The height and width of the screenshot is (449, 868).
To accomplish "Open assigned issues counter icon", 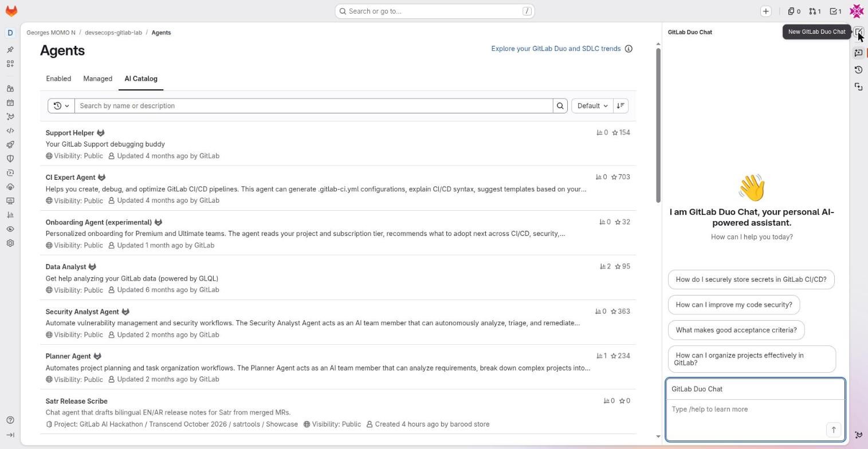I will click(x=794, y=11).
